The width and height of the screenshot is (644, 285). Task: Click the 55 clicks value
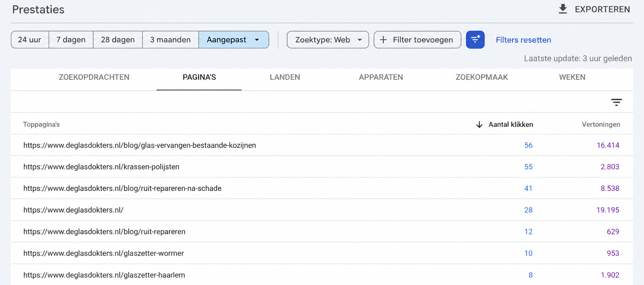528,167
